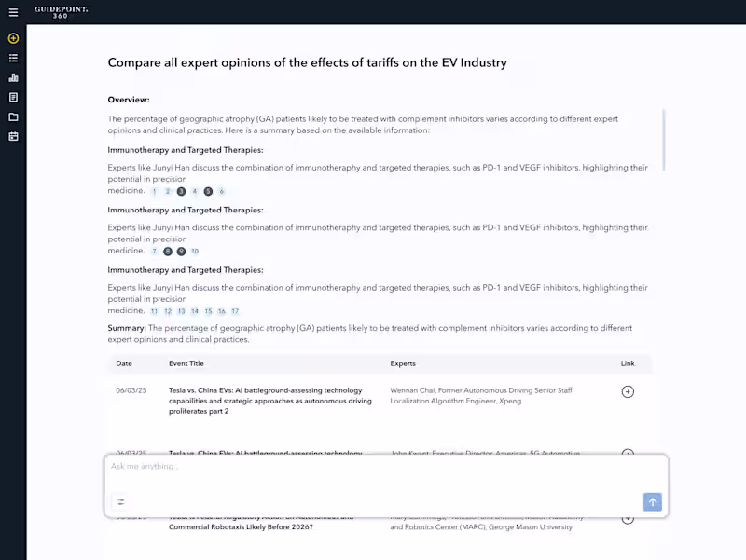
Task: Click the yellow plus new-chat icon
Action: [x=13, y=38]
